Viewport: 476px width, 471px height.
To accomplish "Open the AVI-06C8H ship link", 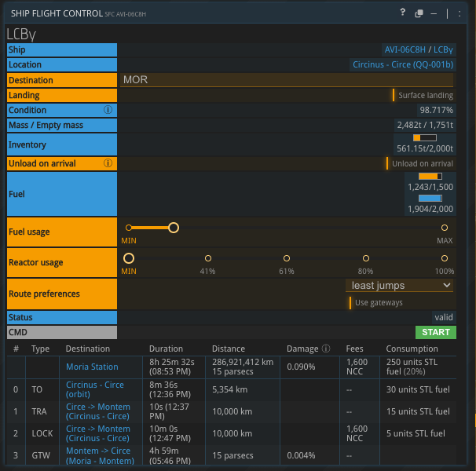I will point(404,49).
